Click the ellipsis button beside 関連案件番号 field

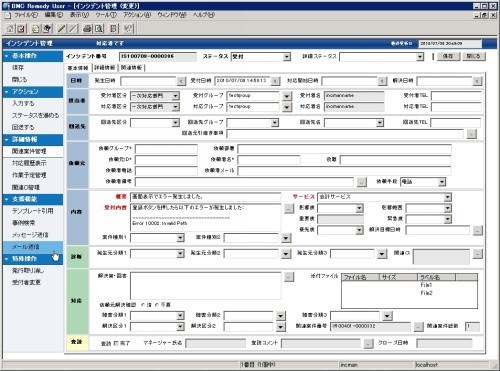tap(418, 327)
